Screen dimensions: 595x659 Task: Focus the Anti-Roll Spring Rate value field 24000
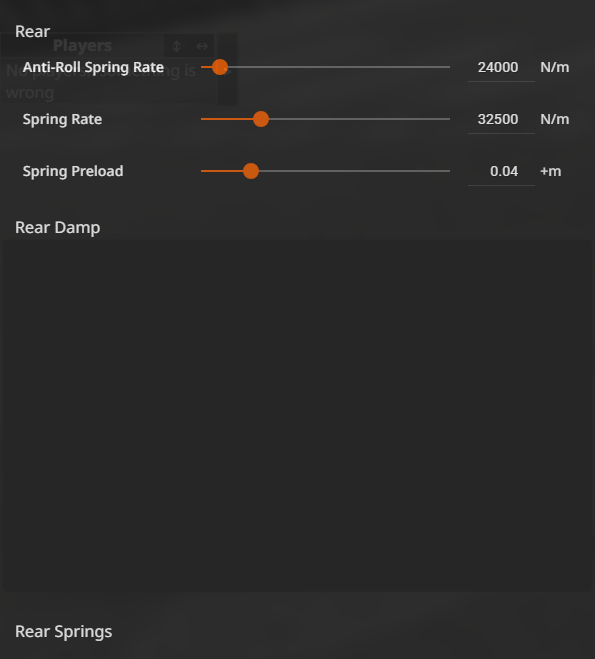[501, 68]
